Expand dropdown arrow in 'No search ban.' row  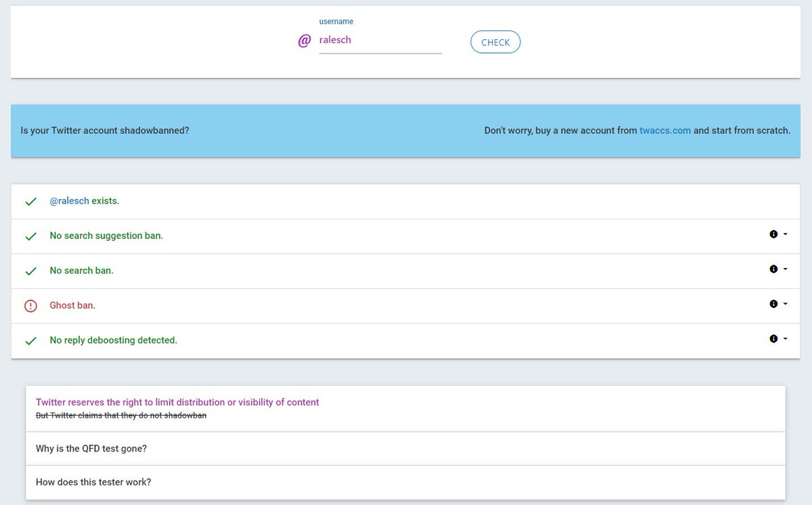[785, 269]
